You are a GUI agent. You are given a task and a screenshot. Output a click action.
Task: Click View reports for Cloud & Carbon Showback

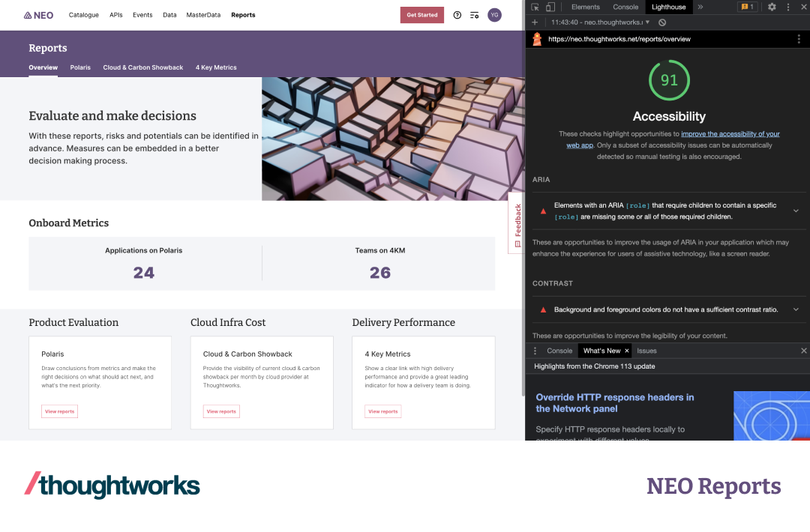(221, 411)
